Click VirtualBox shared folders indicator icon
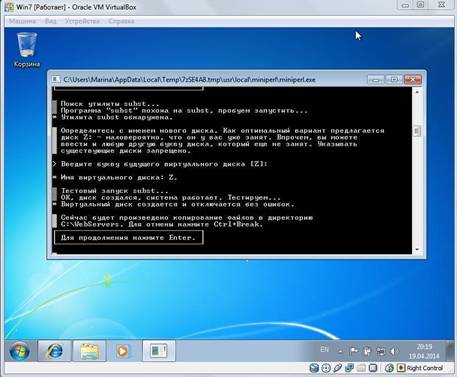Image resolution: width=457 pixels, height=377 pixels. pyautogui.click(x=361, y=368)
